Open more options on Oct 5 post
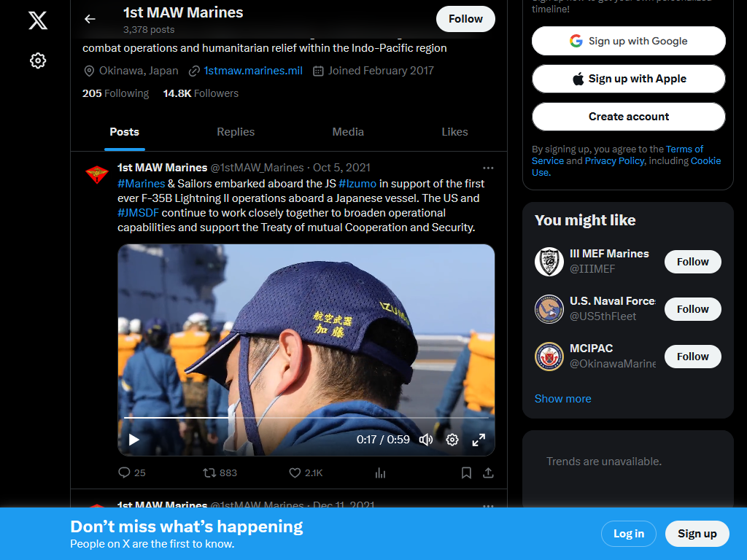The image size is (747, 560). tap(488, 168)
